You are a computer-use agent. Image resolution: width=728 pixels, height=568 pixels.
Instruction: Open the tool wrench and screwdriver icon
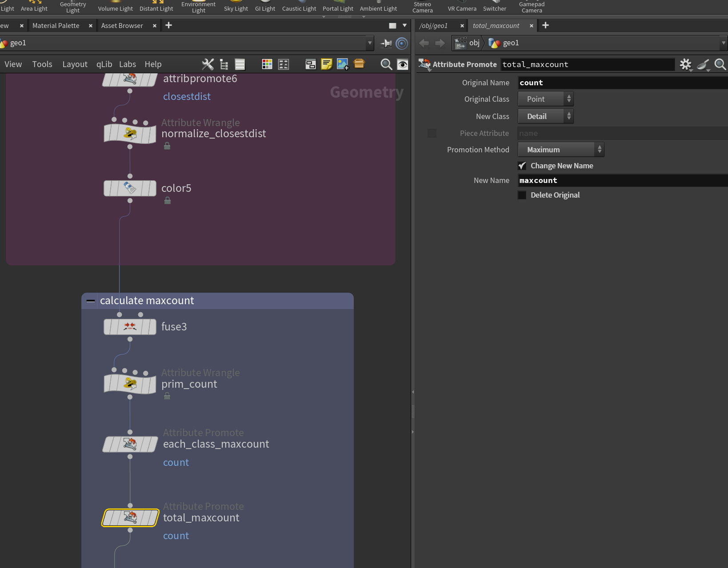[208, 64]
